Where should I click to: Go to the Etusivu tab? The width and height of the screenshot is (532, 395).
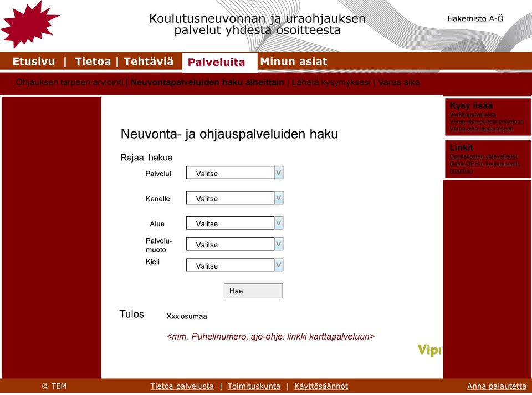tap(34, 62)
